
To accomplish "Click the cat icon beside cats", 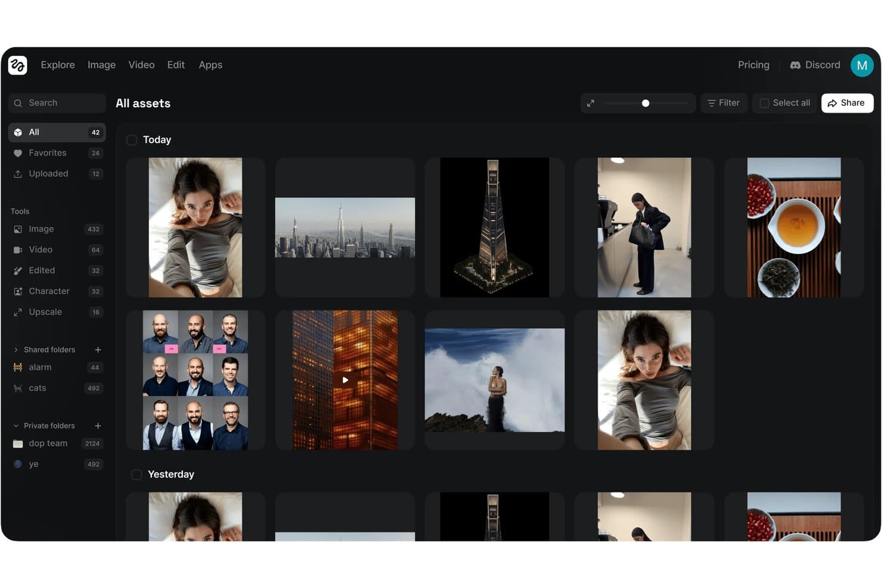I will pyautogui.click(x=18, y=388).
